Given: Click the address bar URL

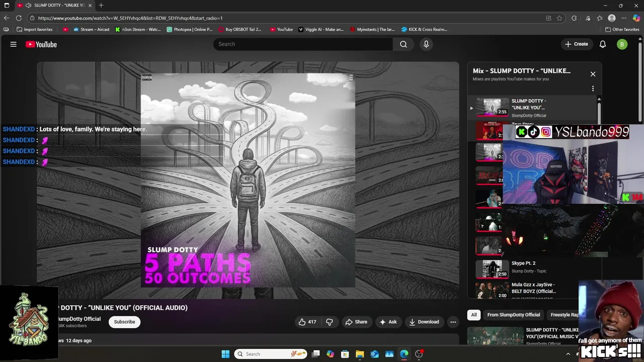Looking at the screenshot, I should [130, 18].
